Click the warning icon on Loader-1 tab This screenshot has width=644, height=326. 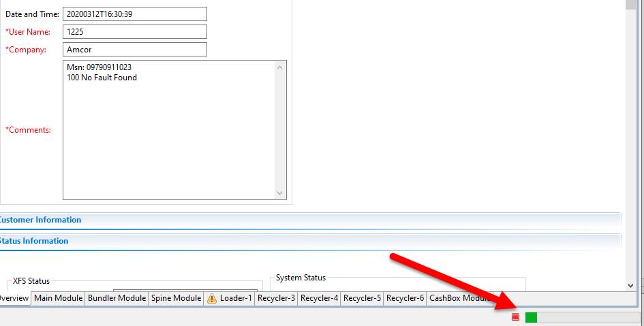pyautogui.click(x=211, y=298)
